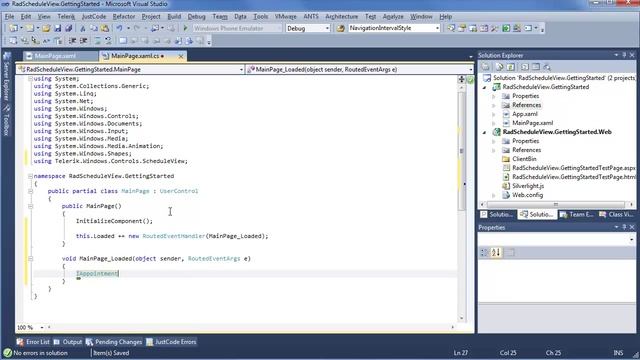This screenshot has height=360, width=640.
Task: Click the Save floppy disk icon
Action: coord(58,28)
